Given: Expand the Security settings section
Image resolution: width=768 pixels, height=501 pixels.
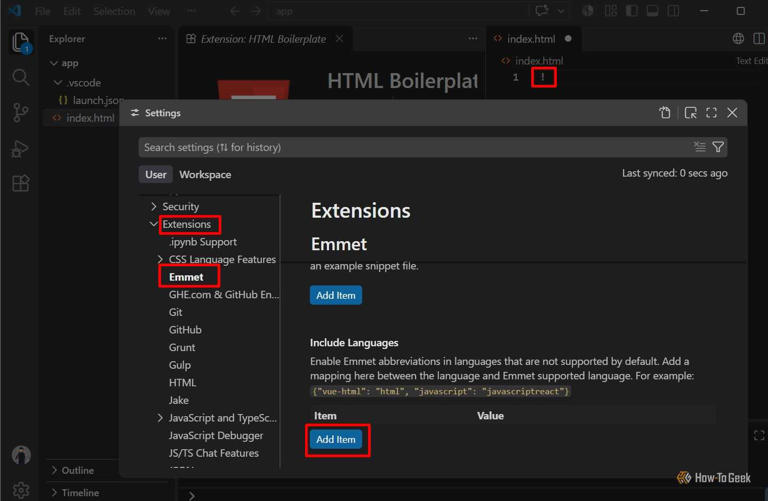Looking at the screenshot, I should pyautogui.click(x=154, y=206).
